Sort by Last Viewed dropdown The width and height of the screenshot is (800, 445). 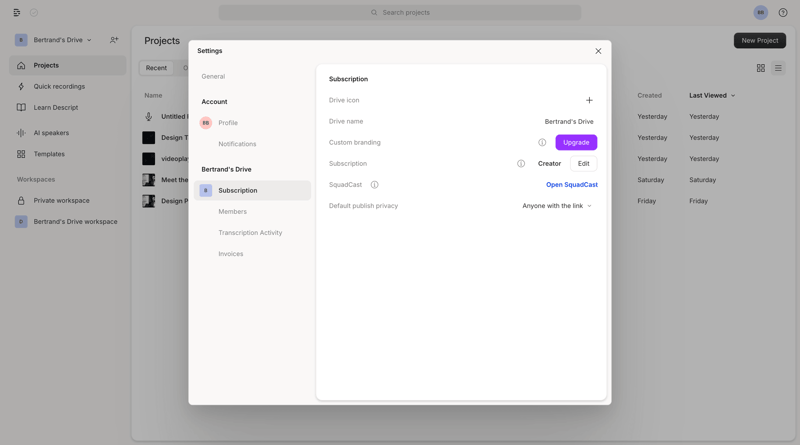[712, 95]
